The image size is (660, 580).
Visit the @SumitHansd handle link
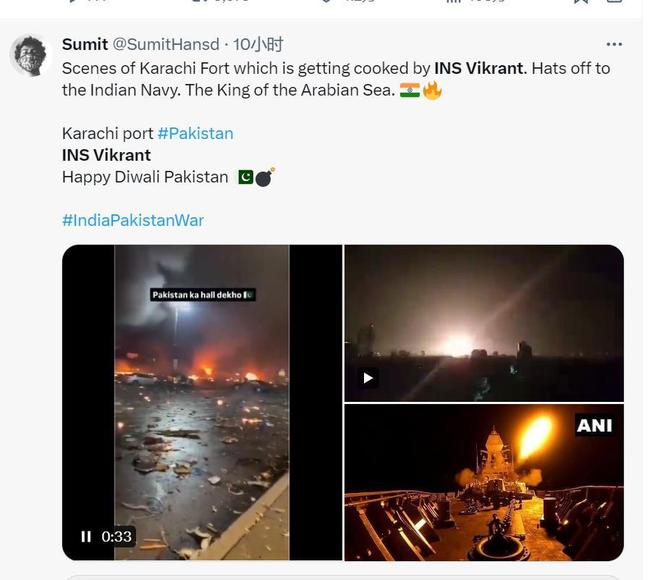[166, 44]
